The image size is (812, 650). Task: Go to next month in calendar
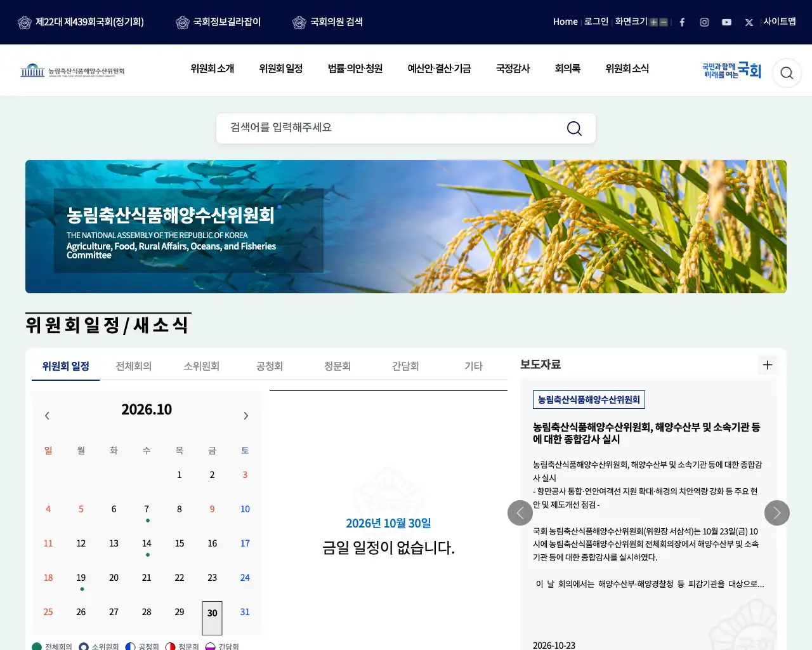(x=246, y=416)
